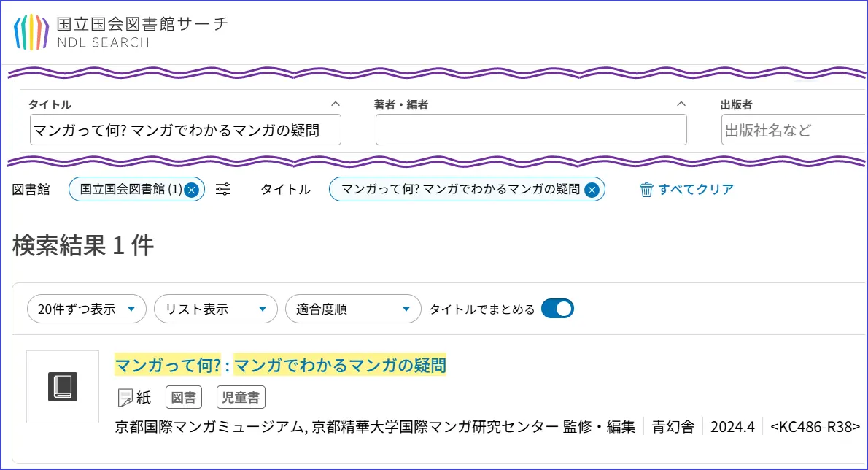Click the すべてクリア link

pyautogui.click(x=696, y=190)
